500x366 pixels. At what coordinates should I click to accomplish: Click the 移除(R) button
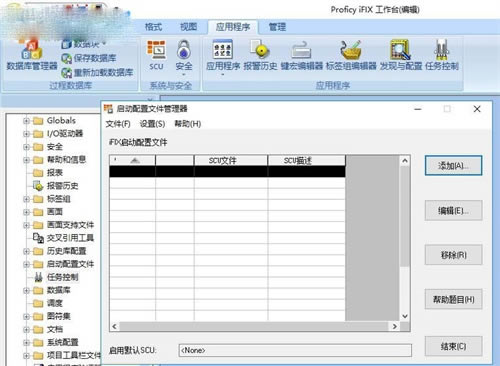point(453,255)
